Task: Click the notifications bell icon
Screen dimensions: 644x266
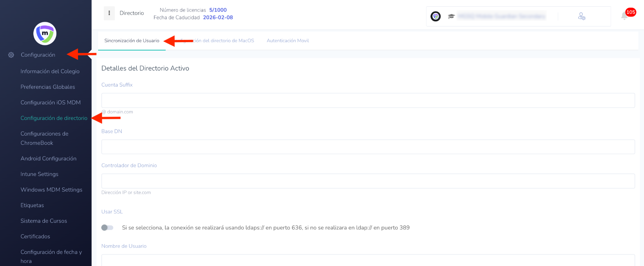Action: tap(625, 16)
